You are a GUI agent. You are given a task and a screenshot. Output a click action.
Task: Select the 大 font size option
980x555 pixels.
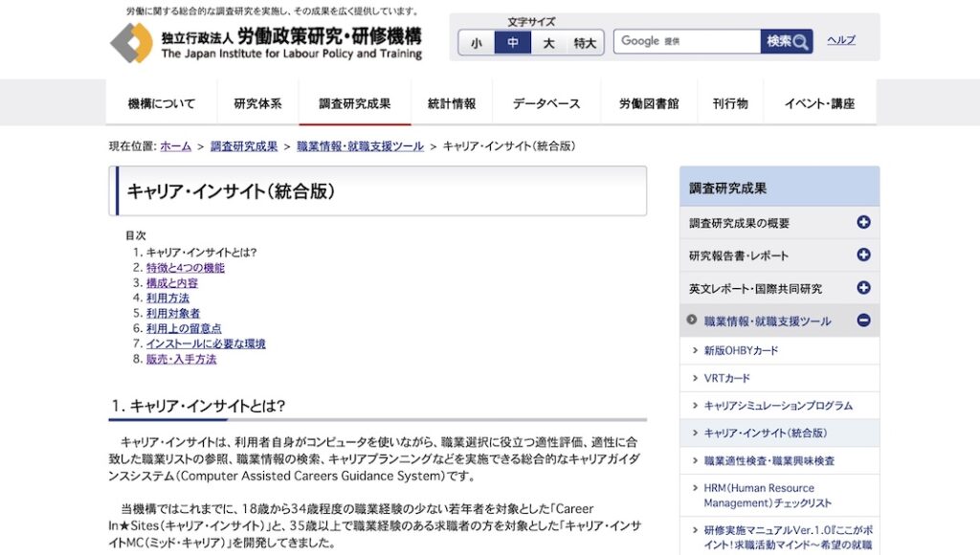548,43
